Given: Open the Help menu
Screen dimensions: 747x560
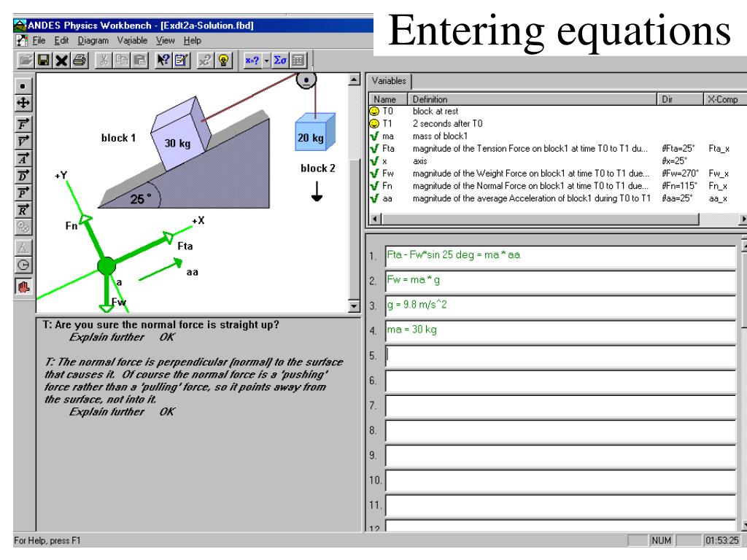Looking at the screenshot, I should pos(193,41).
